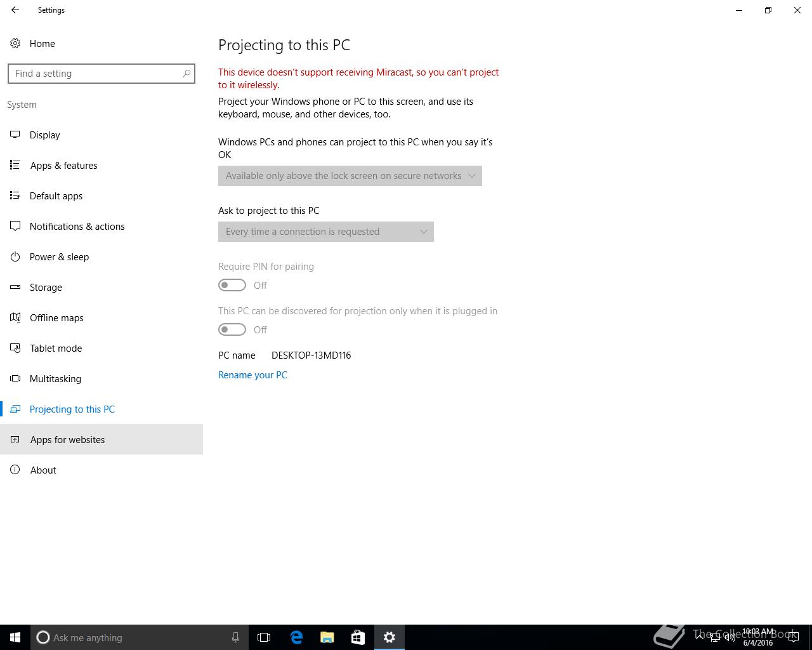The width and height of the screenshot is (812, 650).
Task: Open 'Every time a connection is requested' dropdown
Action: click(x=326, y=232)
